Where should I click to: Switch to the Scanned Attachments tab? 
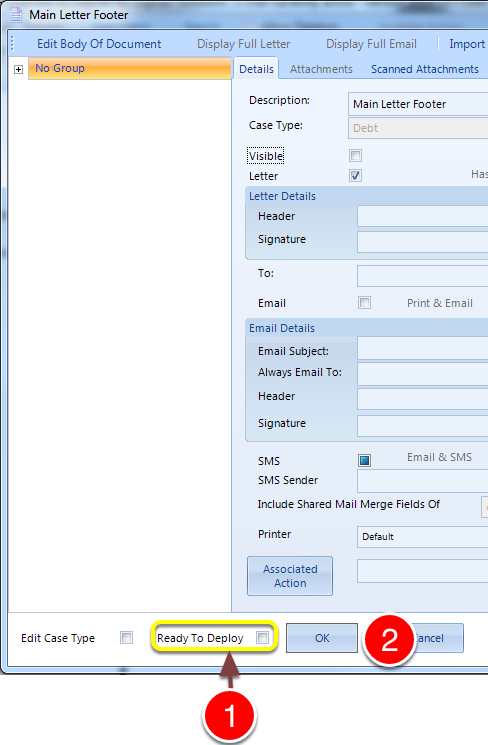pyautogui.click(x=425, y=69)
